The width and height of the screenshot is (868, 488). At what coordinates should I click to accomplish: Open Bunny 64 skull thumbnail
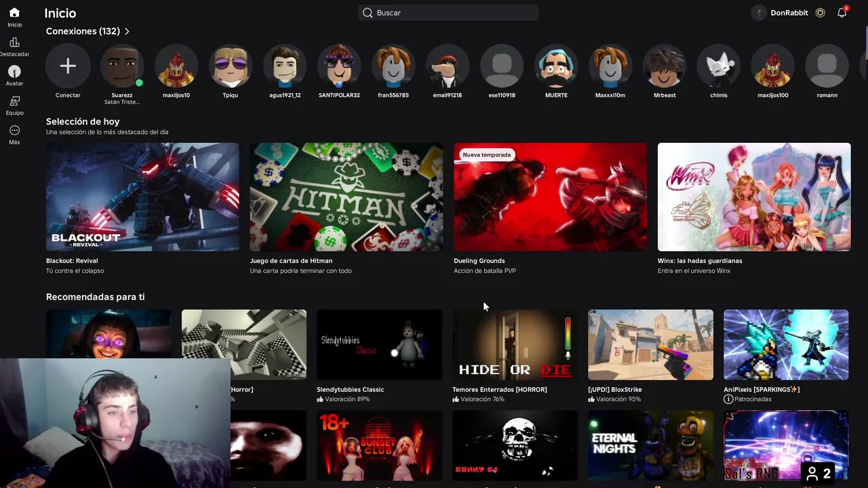point(515,446)
